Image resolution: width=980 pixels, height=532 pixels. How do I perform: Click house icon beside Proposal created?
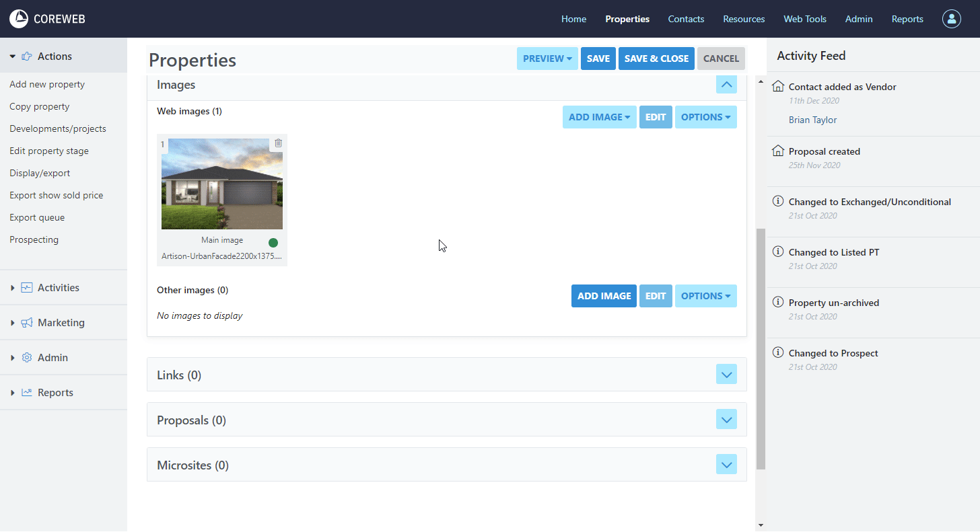coord(778,151)
